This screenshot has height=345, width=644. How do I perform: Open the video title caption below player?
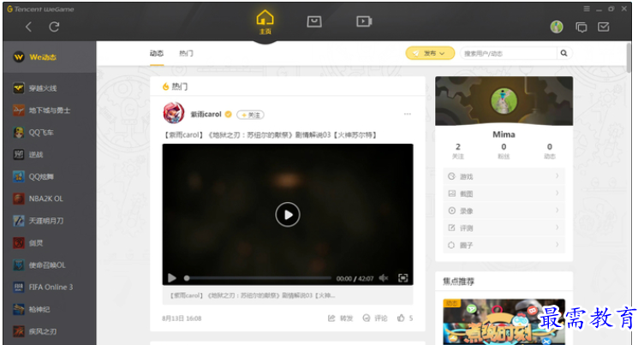click(288, 295)
